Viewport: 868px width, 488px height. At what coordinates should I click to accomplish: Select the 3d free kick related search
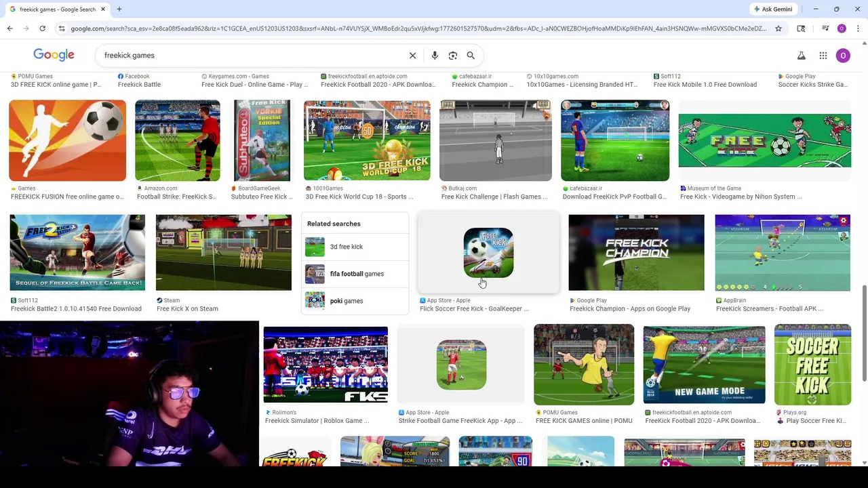[x=355, y=247]
